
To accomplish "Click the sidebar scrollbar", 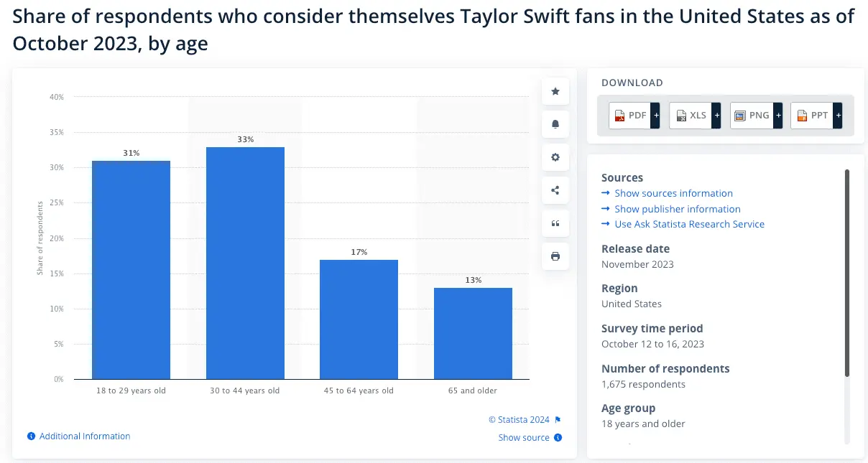I will point(847,273).
